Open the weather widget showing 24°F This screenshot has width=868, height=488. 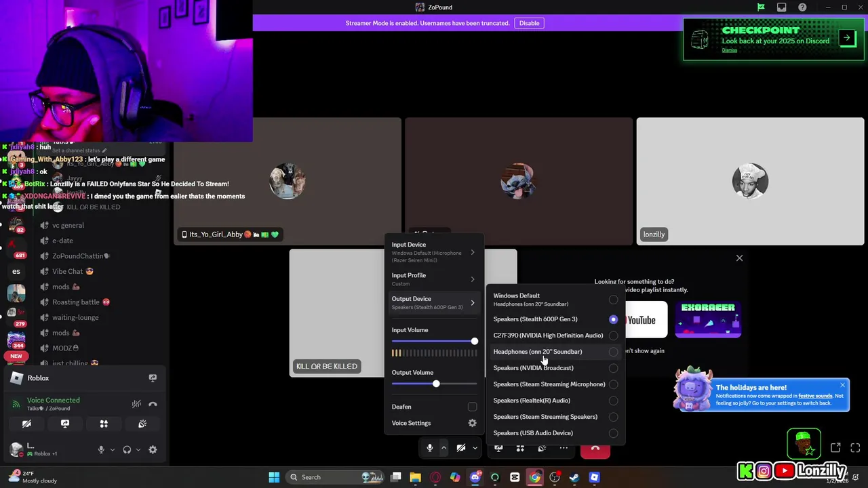click(x=33, y=476)
